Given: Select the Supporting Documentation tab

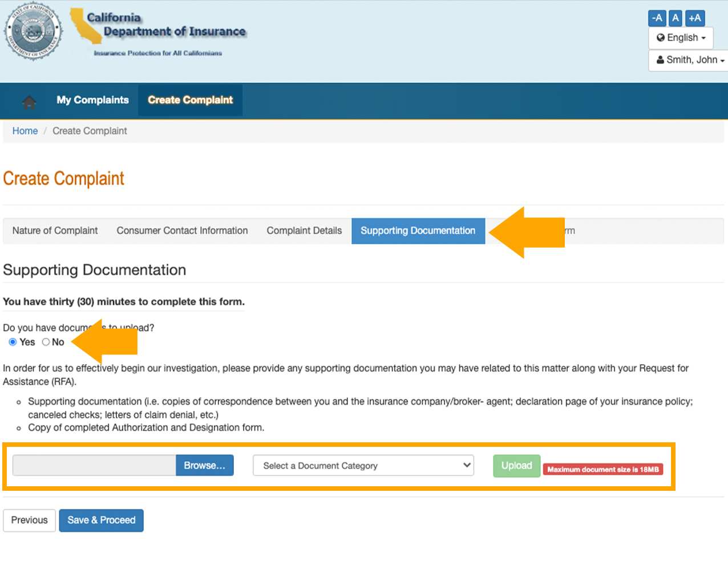Looking at the screenshot, I should tap(418, 231).
